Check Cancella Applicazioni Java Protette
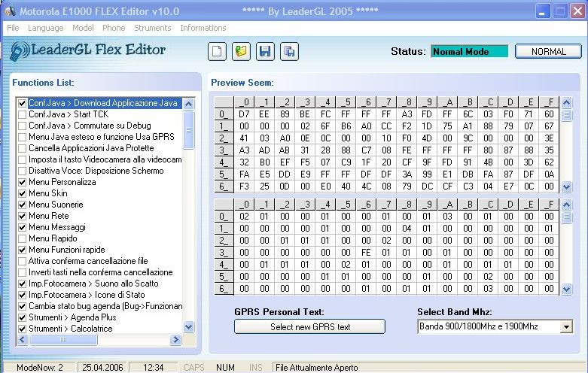 [x=22, y=148]
